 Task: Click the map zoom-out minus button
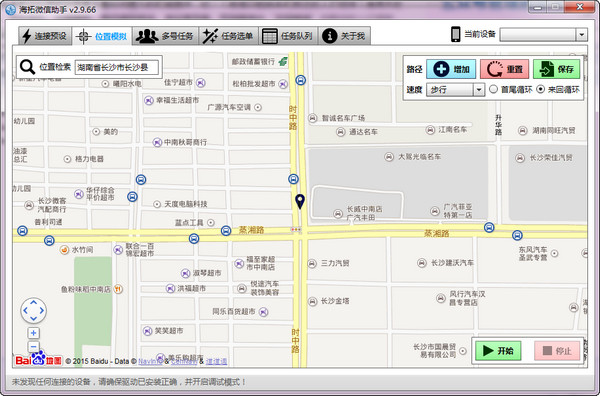pyautogui.click(x=33, y=347)
